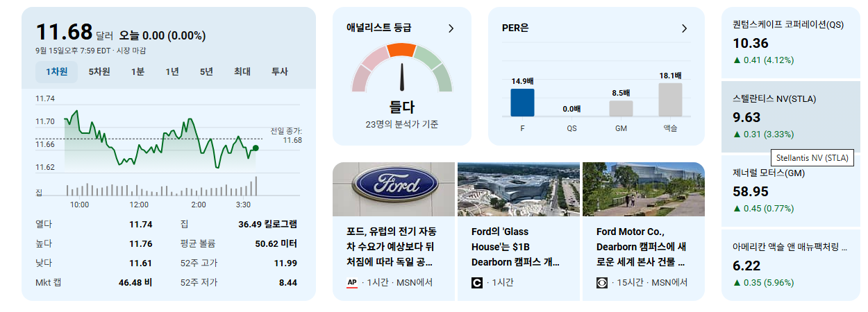Open 제너럴 모터스(GM) stock card
Viewport: 868px width, 312px height.
pyautogui.click(x=791, y=191)
